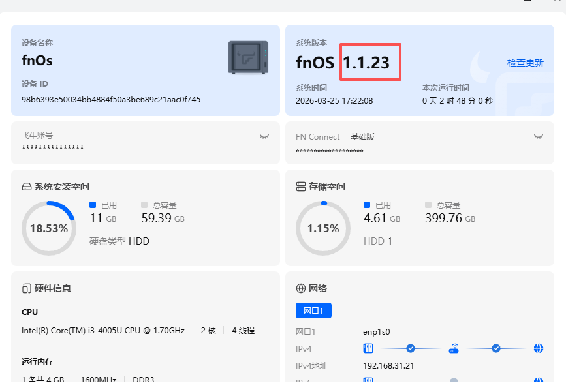Image resolution: width=566 pixels, height=392 pixels.
Task: Click the 4.61 GB used value
Action: (382, 219)
